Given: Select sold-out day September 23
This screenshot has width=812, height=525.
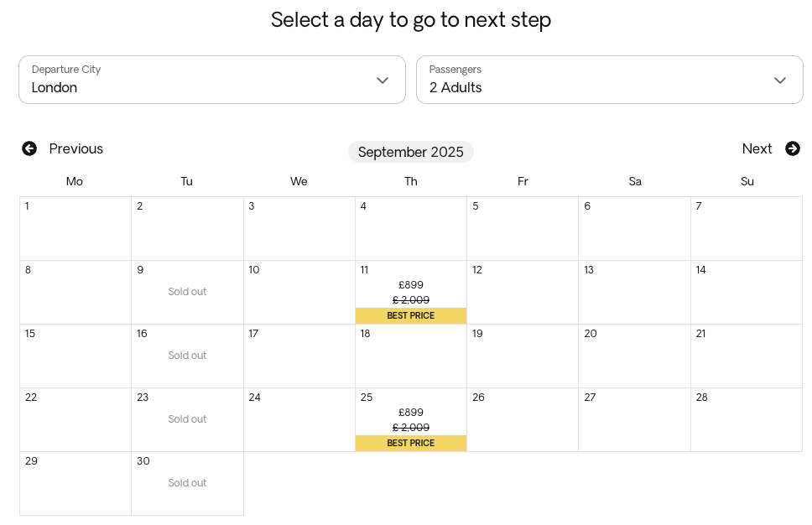Looking at the screenshot, I should [187, 419].
